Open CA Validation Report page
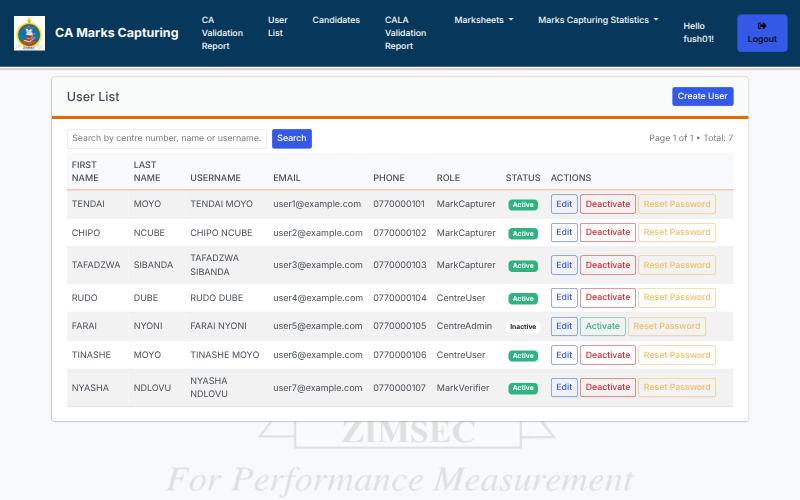Viewport: 800px width, 500px height. (222, 33)
